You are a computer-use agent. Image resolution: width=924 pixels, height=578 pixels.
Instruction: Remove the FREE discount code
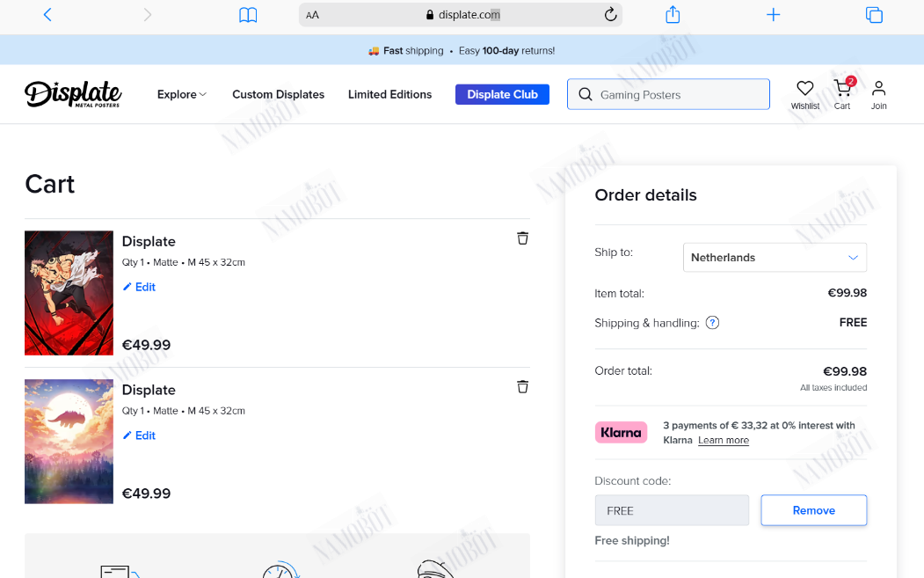click(x=814, y=510)
